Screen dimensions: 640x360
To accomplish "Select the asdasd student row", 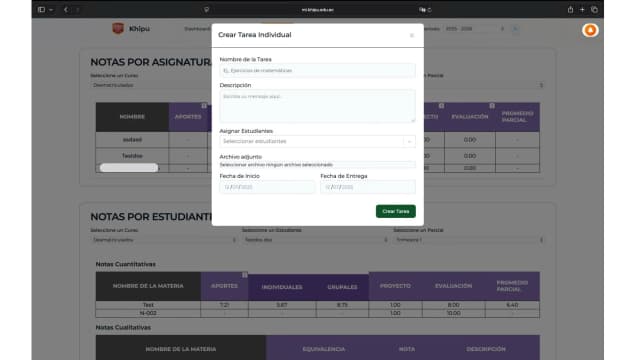I will pos(132,140).
